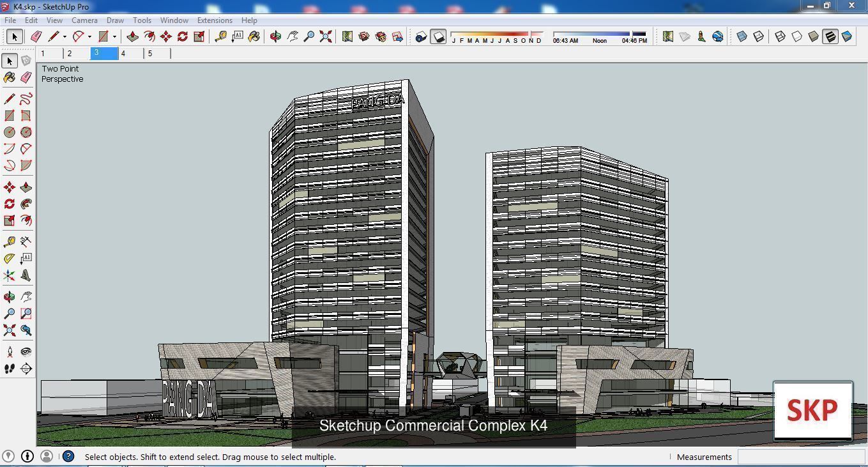Screen dimensions: 868x467
Task: Choose the Polygon tool in left toolbar
Action: click(x=26, y=132)
